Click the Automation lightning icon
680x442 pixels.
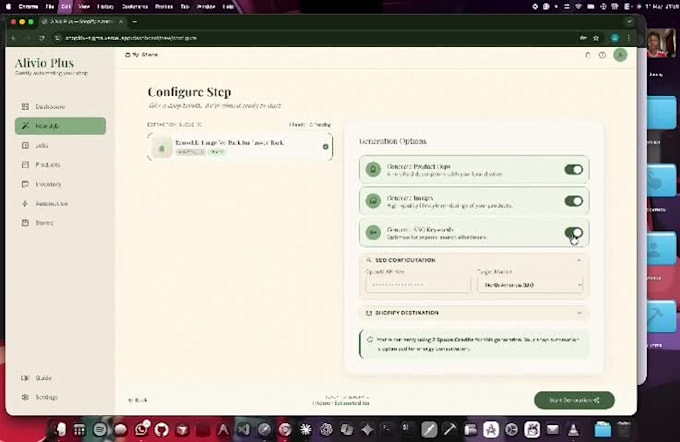pos(25,203)
